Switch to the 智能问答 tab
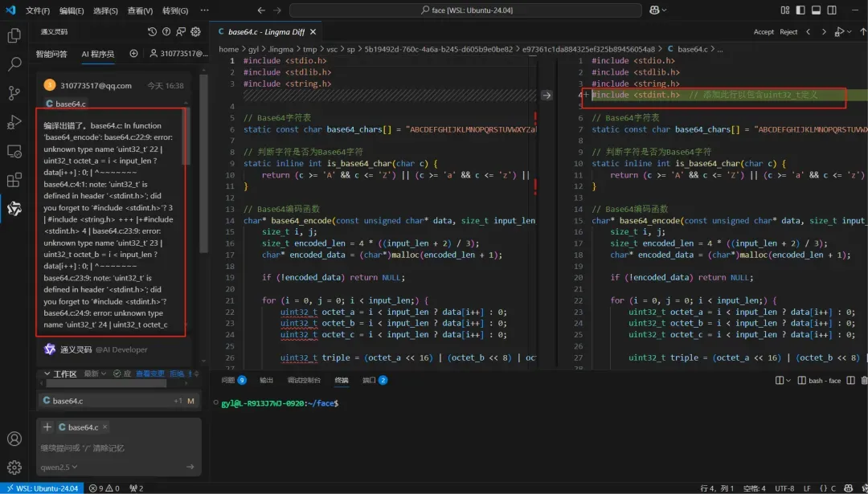Screen dimensions: 868x494 click(51, 54)
